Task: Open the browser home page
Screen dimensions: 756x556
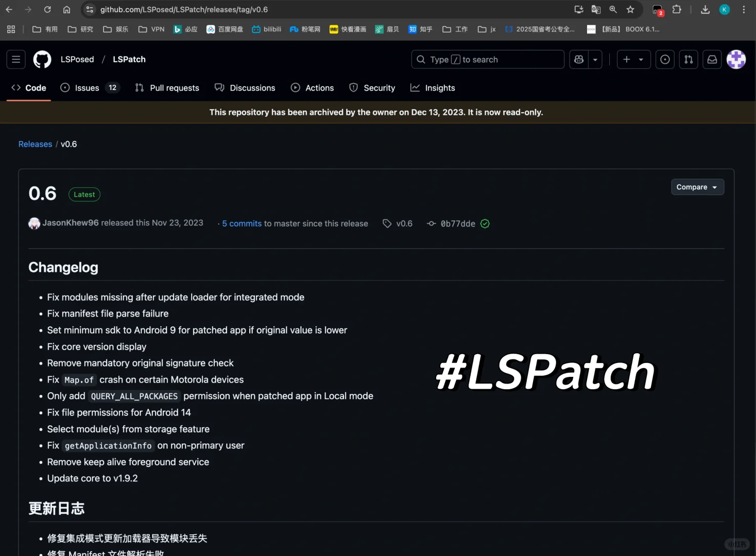Action: coord(66,9)
